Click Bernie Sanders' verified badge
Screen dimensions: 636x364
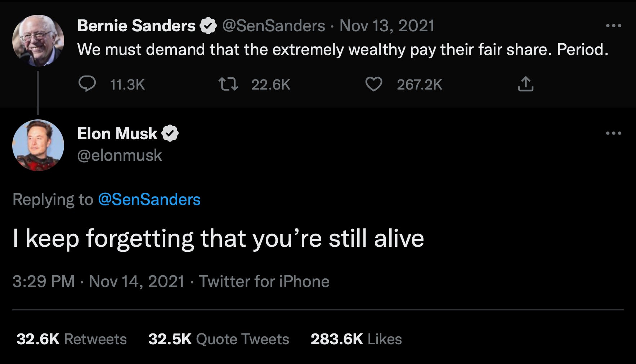click(x=208, y=26)
